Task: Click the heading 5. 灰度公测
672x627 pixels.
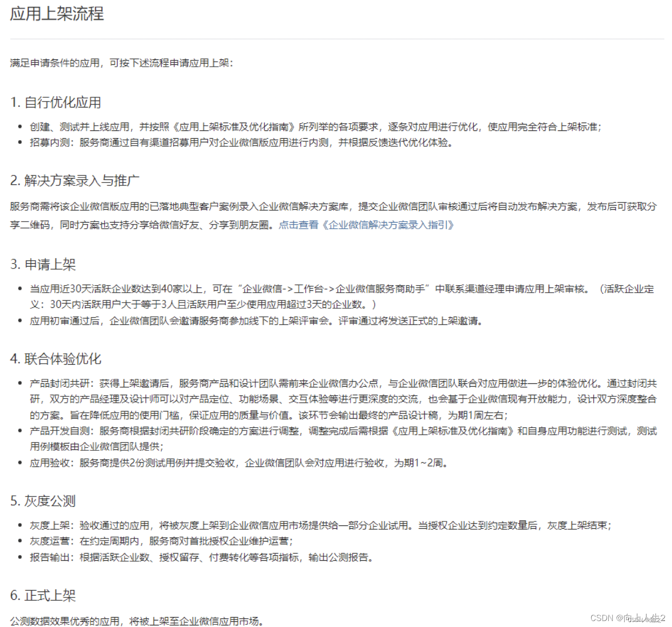Action: (x=43, y=501)
